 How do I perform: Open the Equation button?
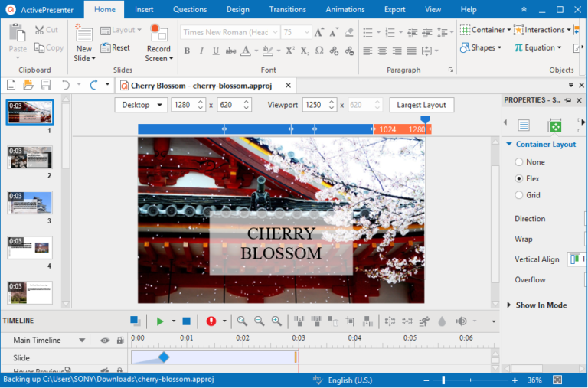pos(537,47)
